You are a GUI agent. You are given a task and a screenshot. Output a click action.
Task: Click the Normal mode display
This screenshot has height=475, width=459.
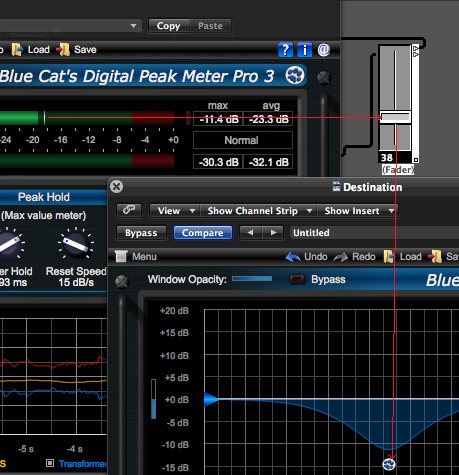point(243,140)
